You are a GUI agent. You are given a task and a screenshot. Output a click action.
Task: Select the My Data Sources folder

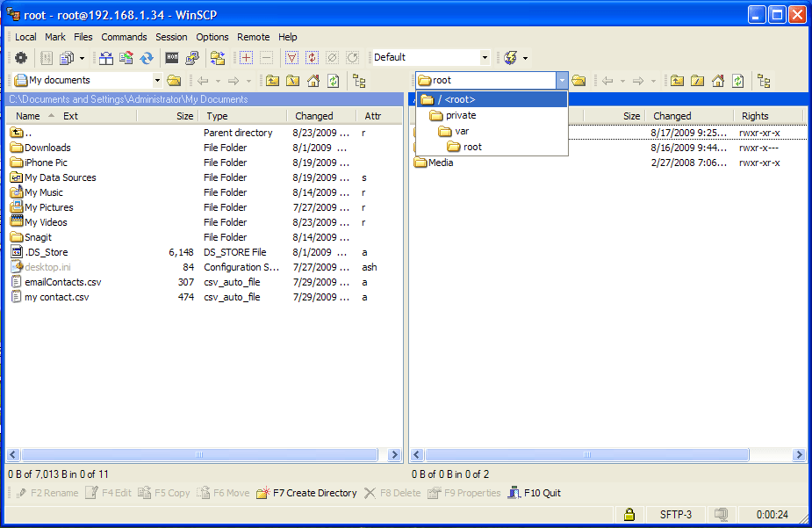(54, 177)
